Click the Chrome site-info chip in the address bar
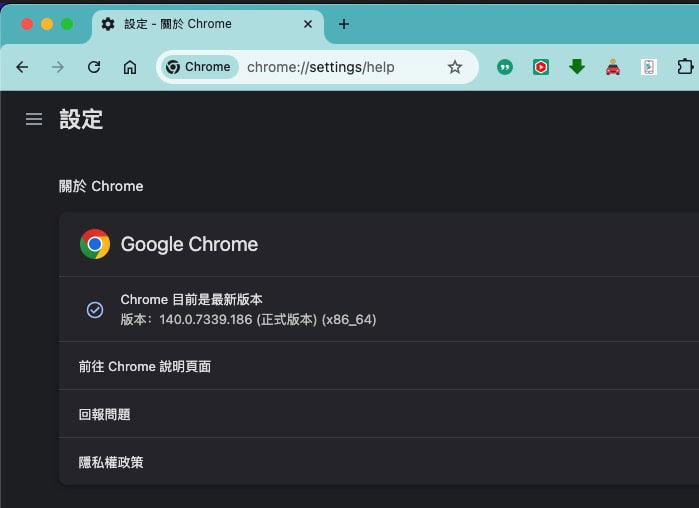 [x=199, y=67]
